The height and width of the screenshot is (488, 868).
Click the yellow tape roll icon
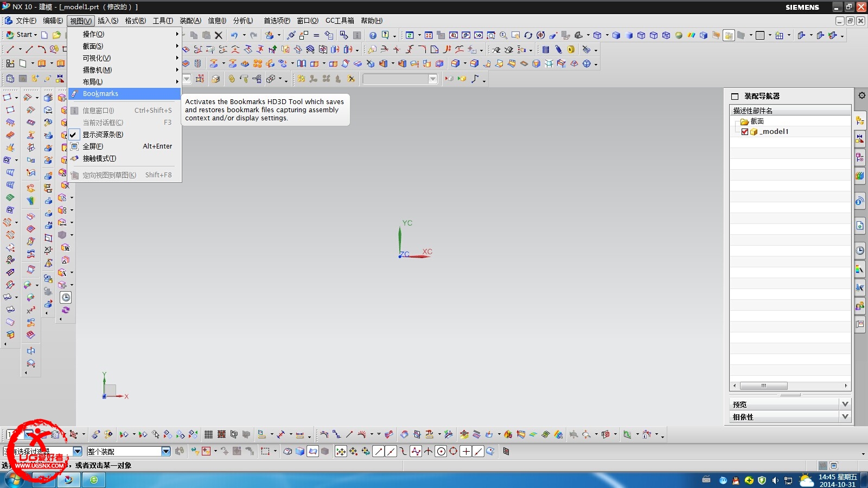(571, 49)
